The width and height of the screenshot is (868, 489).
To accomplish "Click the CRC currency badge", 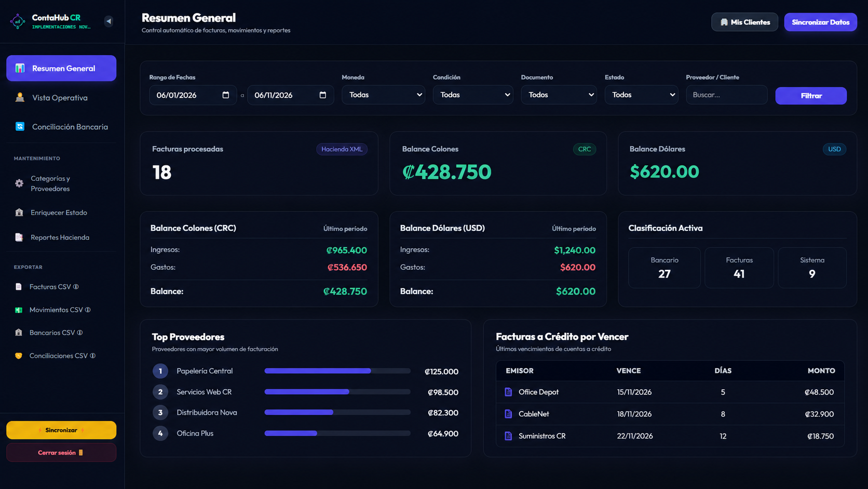I will click(585, 149).
